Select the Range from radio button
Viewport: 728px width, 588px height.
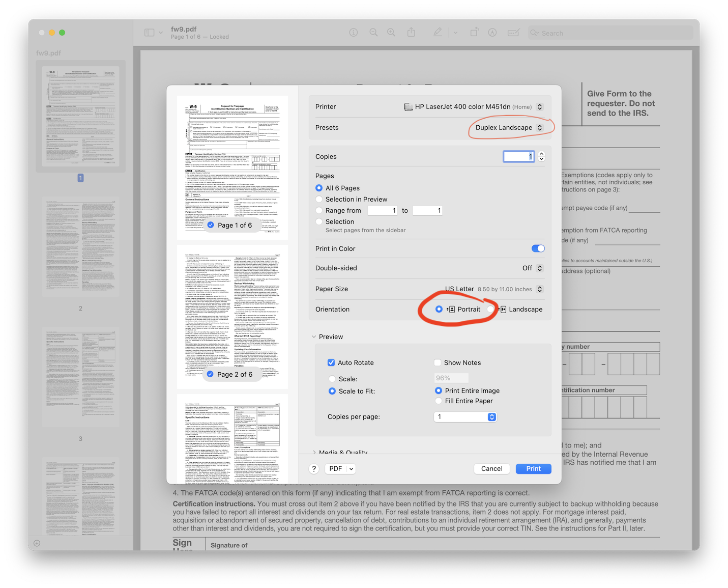(319, 210)
